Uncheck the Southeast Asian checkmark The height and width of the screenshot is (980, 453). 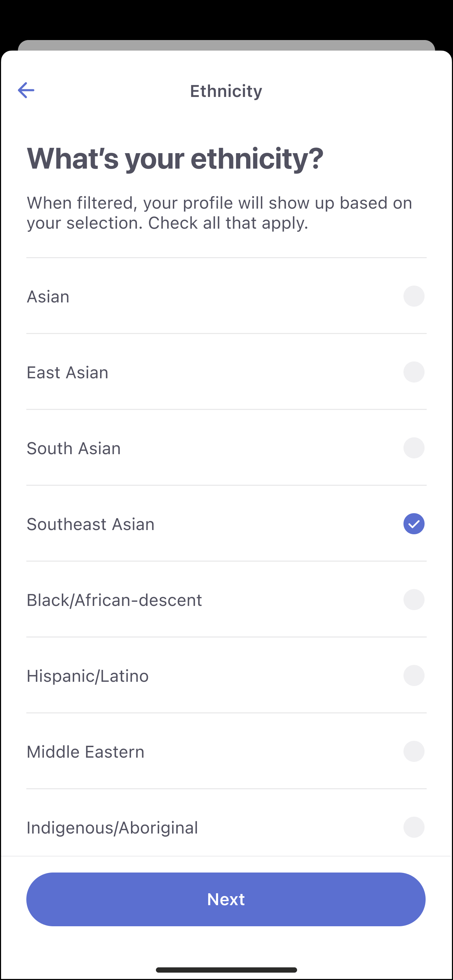tap(413, 524)
